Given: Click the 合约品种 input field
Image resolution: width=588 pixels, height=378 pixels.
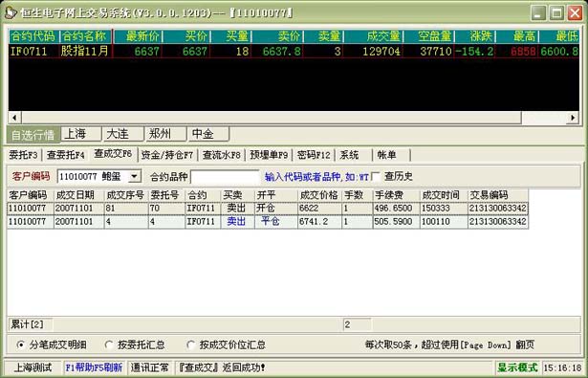Looking at the screenshot, I should [x=225, y=176].
